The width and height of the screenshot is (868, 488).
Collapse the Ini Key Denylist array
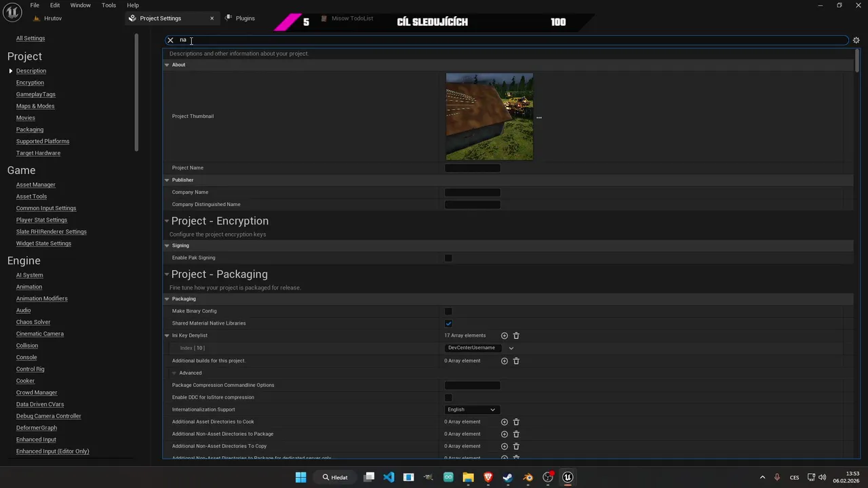[x=167, y=335]
